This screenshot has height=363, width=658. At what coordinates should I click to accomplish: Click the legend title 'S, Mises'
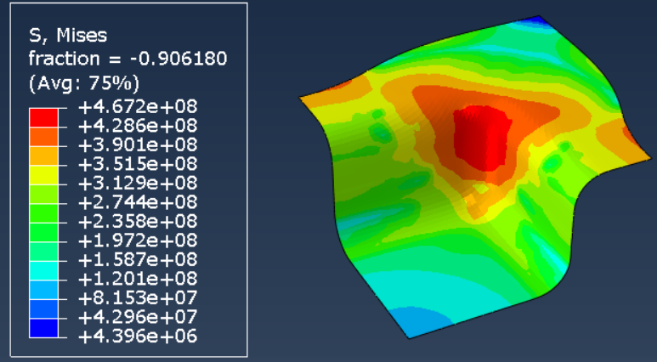click(x=68, y=36)
